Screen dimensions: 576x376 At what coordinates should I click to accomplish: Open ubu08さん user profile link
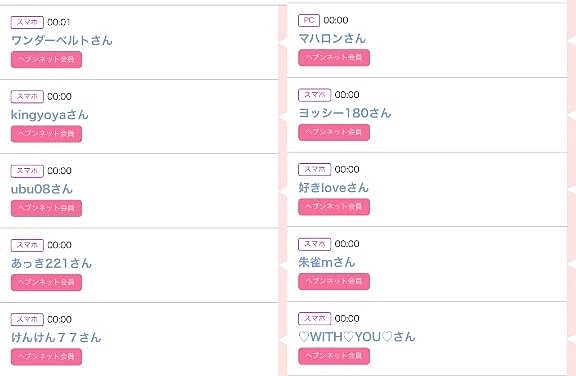point(42,189)
